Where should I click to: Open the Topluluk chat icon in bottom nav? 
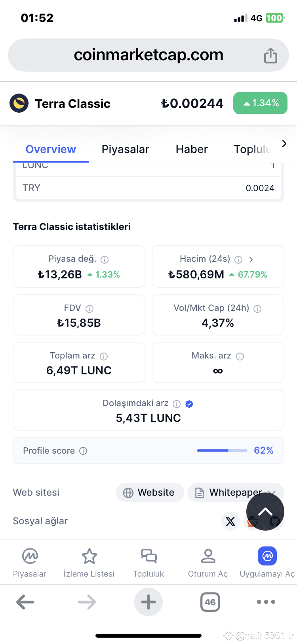[148, 556]
